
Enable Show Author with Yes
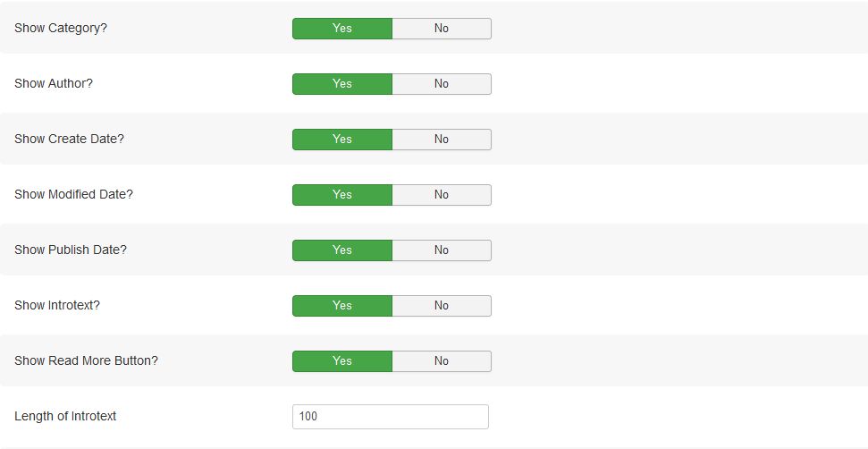pyautogui.click(x=342, y=84)
